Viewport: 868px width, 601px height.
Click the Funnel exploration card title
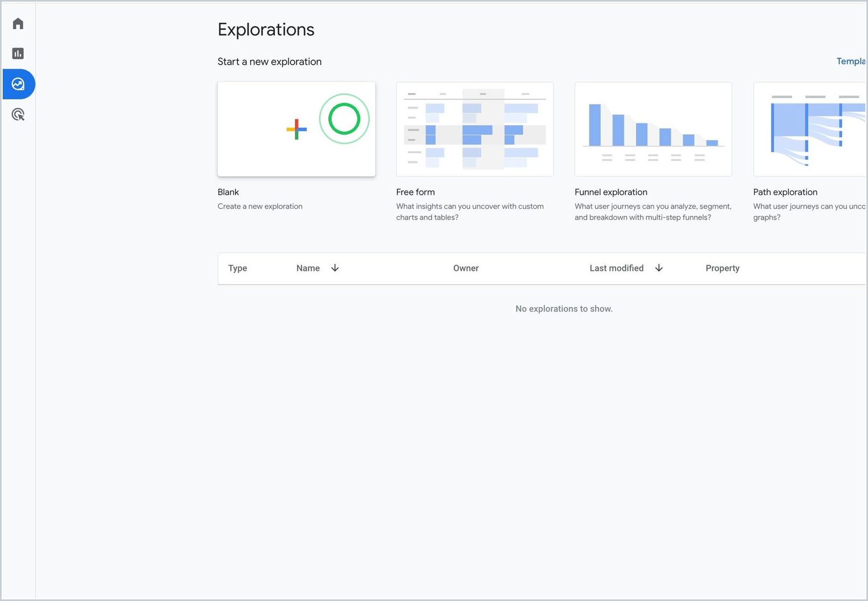(x=611, y=192)
